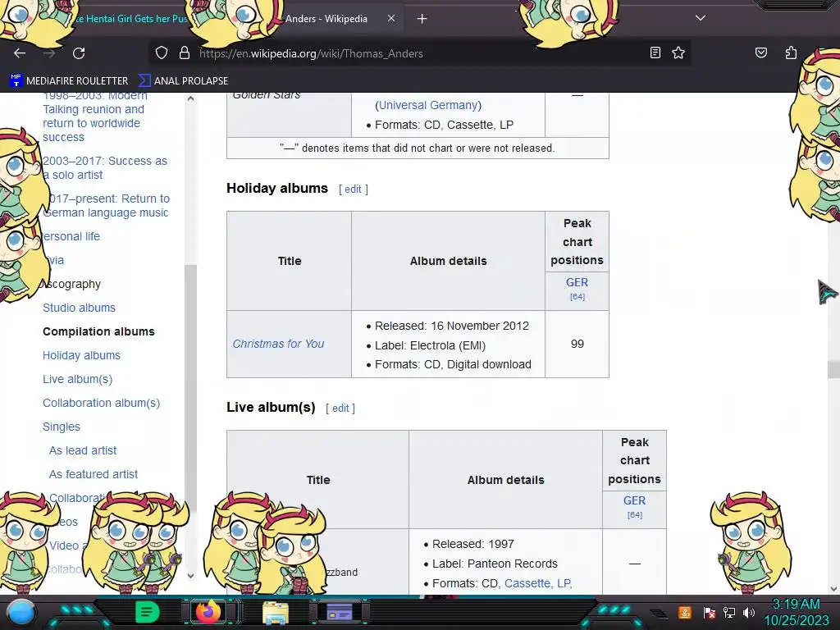The height and width of the screenshot is (630, 840).
Task: Jump to As lead artist subsection
Action: (83, 450)
